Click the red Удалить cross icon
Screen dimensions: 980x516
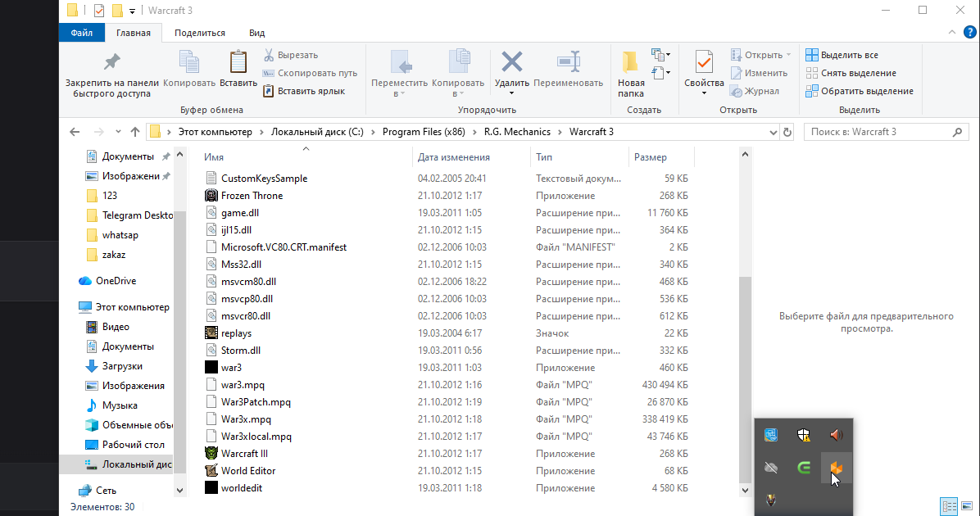coord(512,62)
